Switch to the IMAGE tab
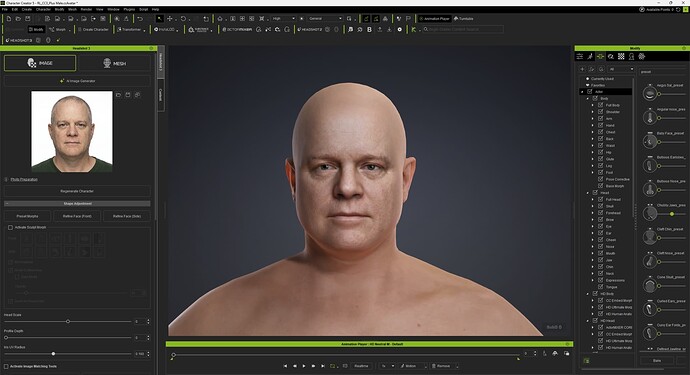Image resolution: width=690 pixels, height=375 pixels. 40,63
